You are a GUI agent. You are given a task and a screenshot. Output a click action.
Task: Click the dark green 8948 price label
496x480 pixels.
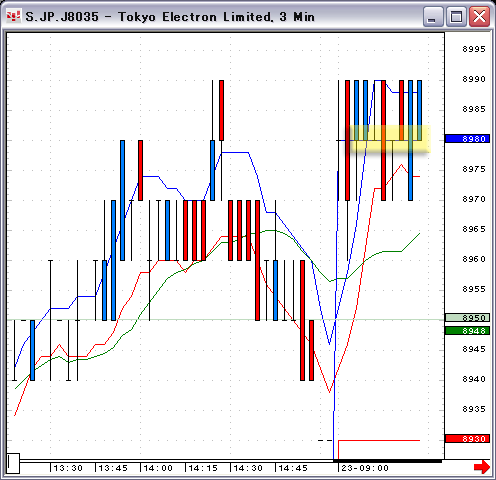coord(467,331)
